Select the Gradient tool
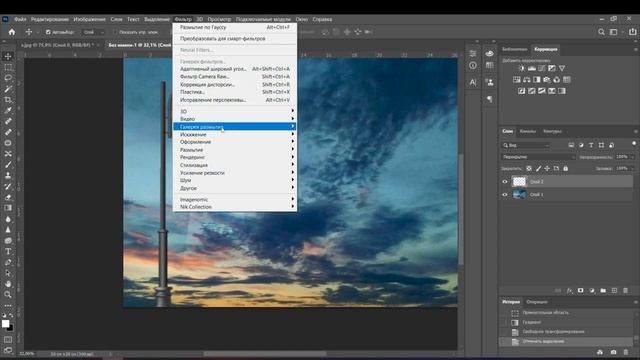 (x=8, y=208)
